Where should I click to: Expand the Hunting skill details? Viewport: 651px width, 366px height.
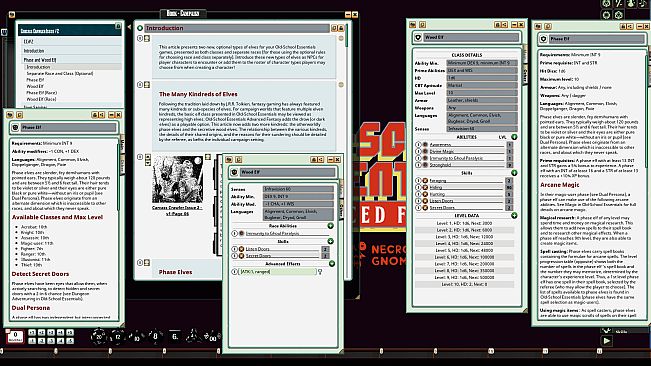coord(418,194)
